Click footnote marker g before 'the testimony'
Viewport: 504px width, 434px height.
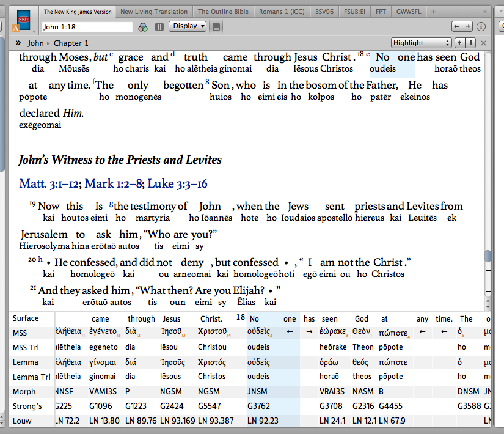click(x=111, y=204)
